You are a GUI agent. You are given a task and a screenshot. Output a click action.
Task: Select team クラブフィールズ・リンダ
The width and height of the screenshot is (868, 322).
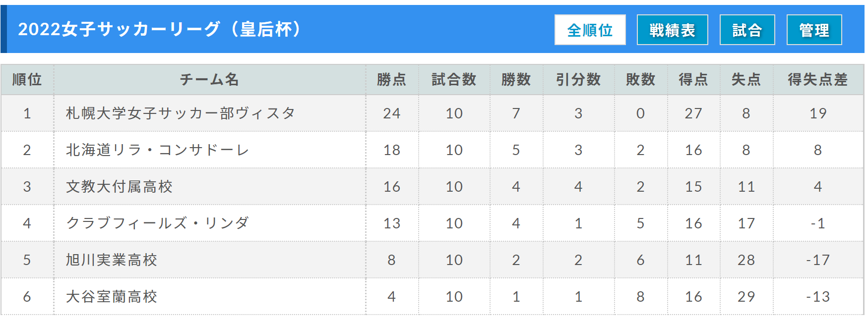click(x=157, y=223)
